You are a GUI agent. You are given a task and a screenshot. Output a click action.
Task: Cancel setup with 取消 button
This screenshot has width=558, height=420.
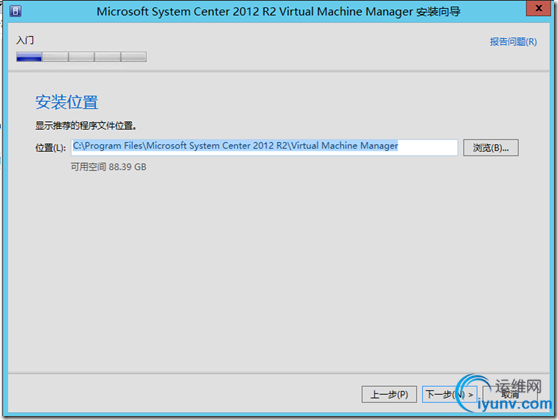[510, 394]
